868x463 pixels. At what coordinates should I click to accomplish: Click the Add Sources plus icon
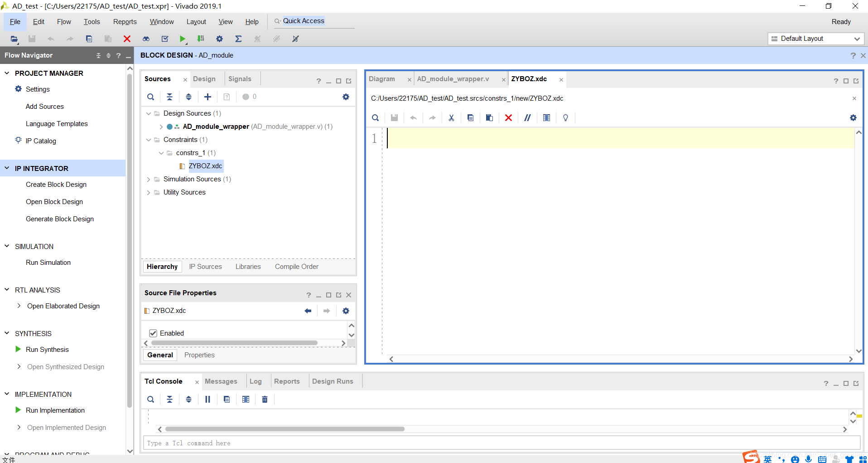pos(207,97)
